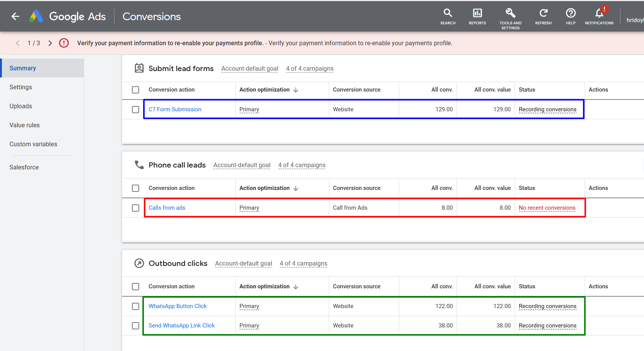
Task: Click the No recent conversions status
Action: click(547, 208)
